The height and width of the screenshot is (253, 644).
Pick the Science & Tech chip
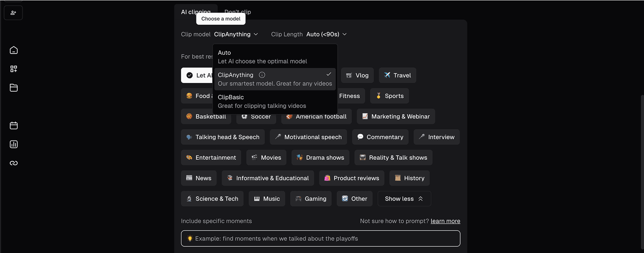tap(212, 199)
